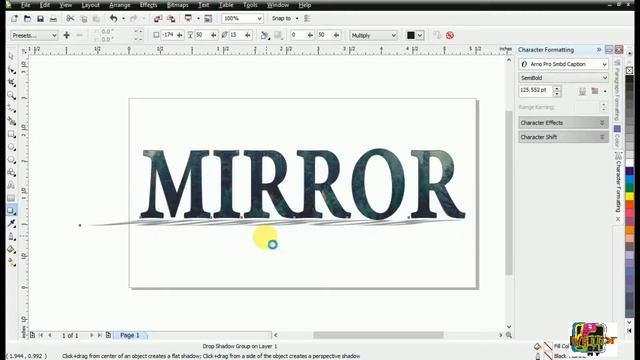Open the Options icon next to Snap to
Image resolution: width=640 pixels, height=360 pixels.
[307, 18]
